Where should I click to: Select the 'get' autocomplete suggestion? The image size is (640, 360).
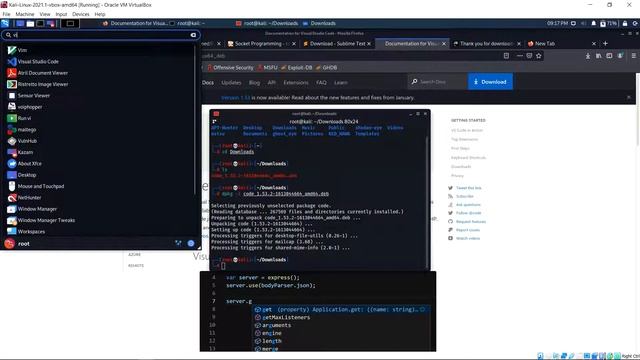point(341,309)
